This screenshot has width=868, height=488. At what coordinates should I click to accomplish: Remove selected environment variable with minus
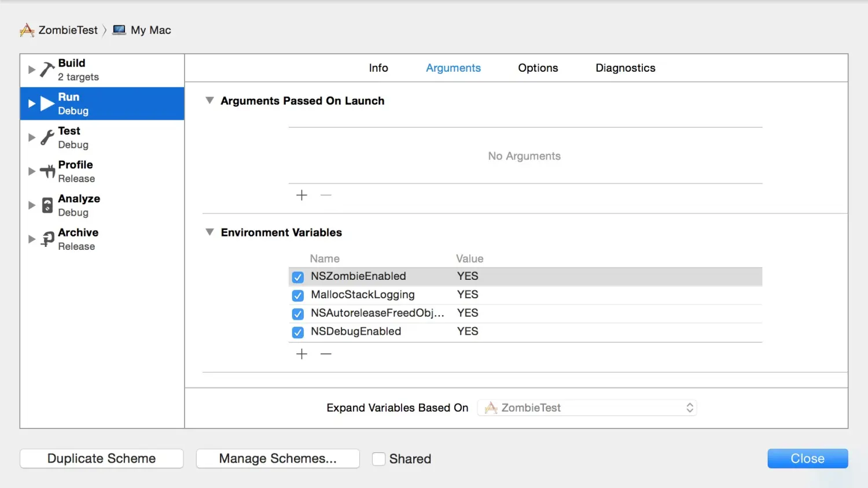point(326,354)
